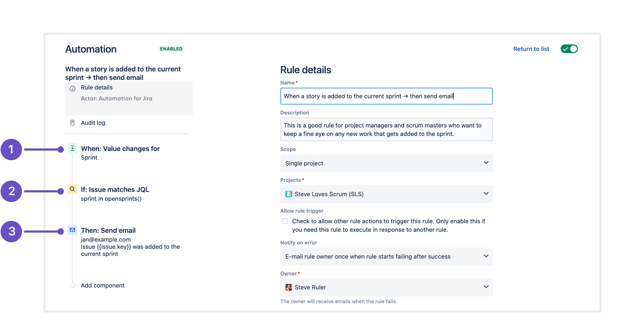Viewport: 644px width, 313px height.
Task: Select the Owner dropdown for Steve Ruler
Action: tap(386, 287)
